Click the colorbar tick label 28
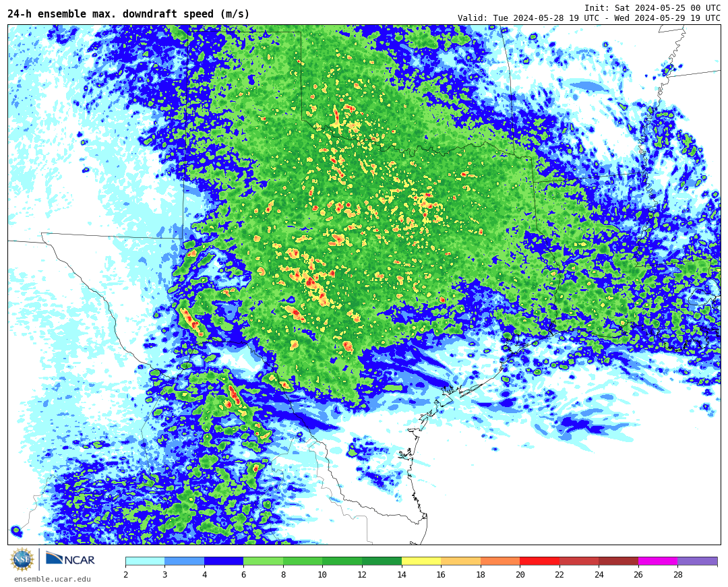The image size is (728, 587). point(678,574)
